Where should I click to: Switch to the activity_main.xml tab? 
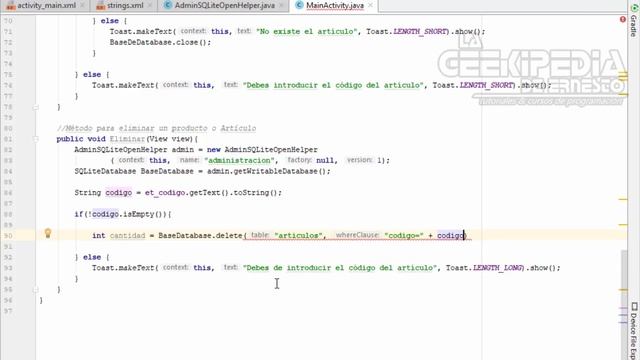[x=46, y=6]
